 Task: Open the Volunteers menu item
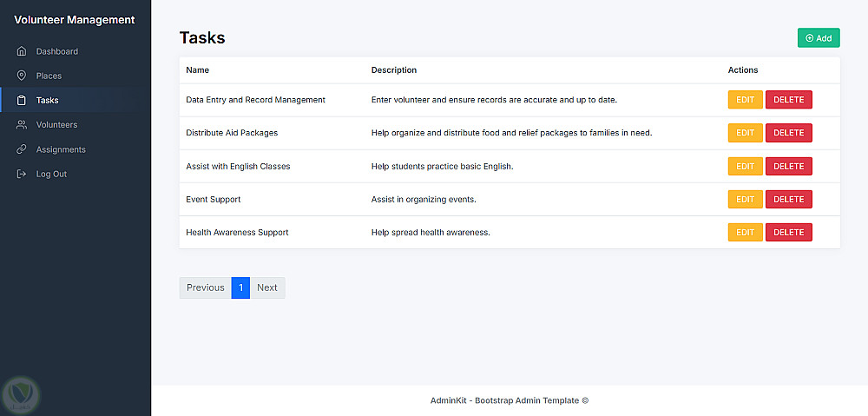[56, 125]
